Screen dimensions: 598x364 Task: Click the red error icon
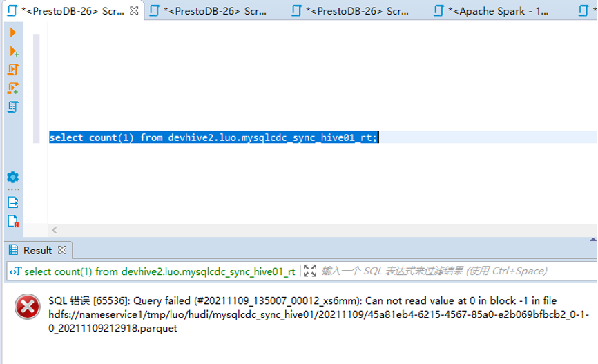[28, 307]
